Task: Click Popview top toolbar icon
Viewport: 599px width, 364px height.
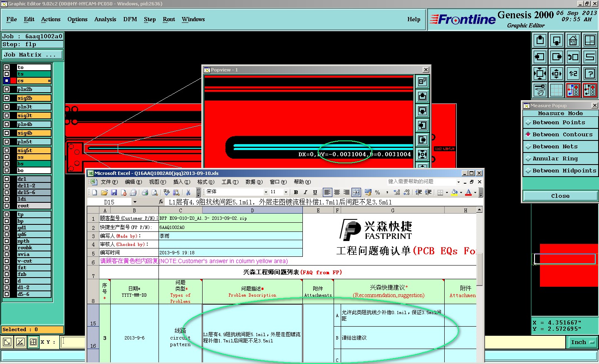Action: [422, 81]
